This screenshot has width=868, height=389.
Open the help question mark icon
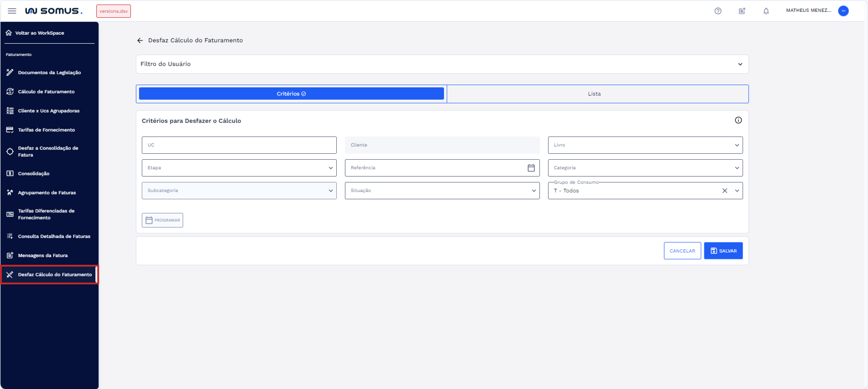point(718,11)
